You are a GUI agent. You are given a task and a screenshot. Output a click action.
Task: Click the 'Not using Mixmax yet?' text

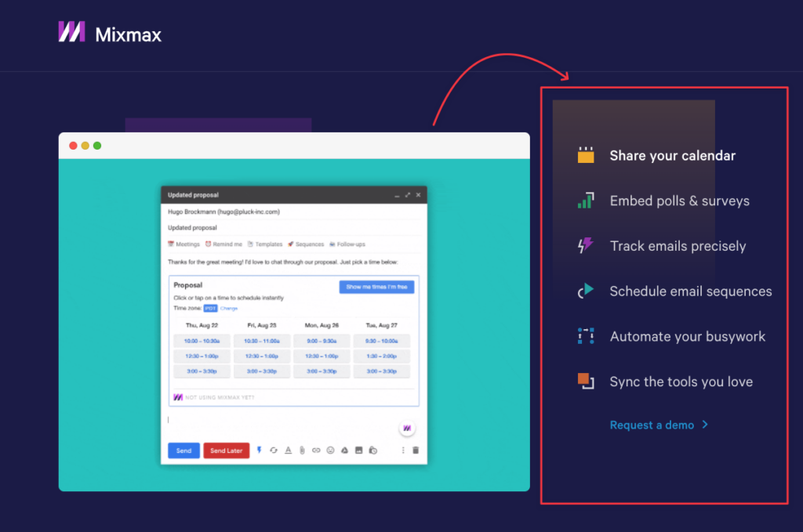pos(220,397)
